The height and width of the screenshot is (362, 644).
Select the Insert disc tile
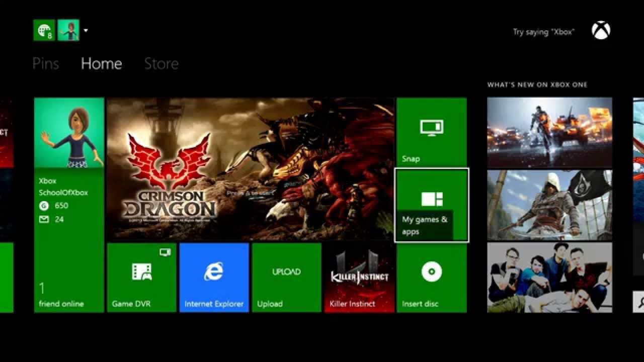432,278
